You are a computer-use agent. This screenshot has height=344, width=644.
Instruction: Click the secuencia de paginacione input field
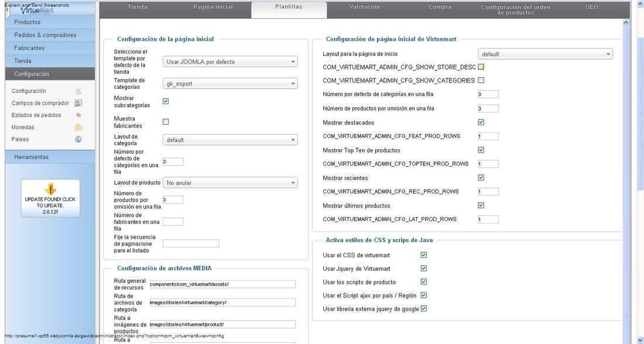[191, 243]
